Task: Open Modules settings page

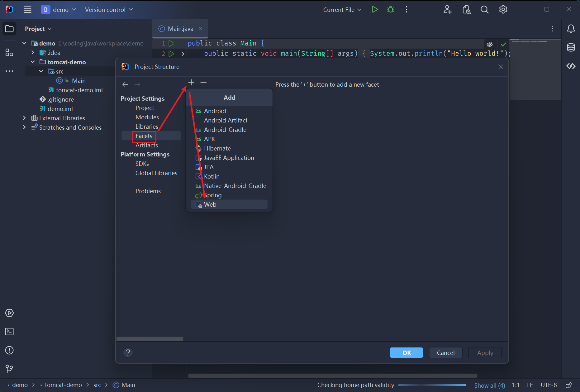Action: tap(147, 117)
